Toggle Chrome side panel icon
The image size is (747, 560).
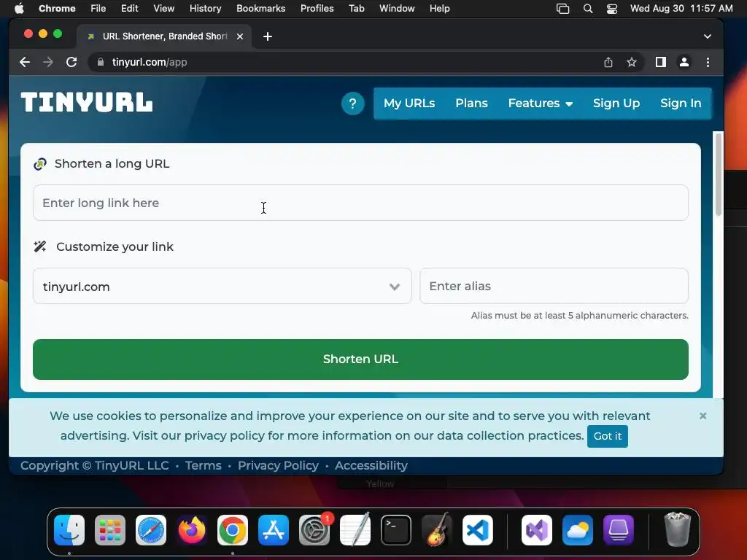tap(660, 62)
